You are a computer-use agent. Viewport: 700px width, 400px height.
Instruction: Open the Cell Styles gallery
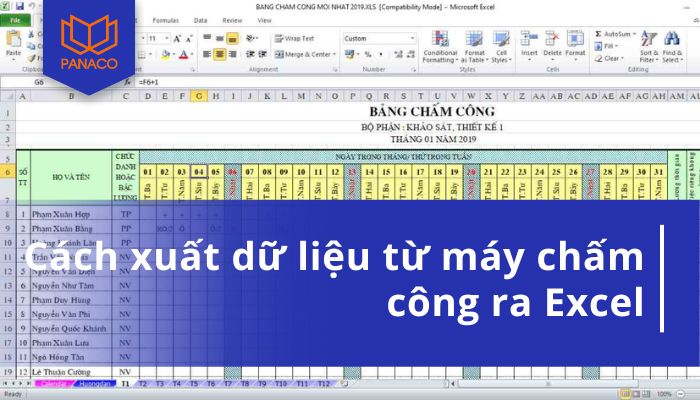point(501,47)
